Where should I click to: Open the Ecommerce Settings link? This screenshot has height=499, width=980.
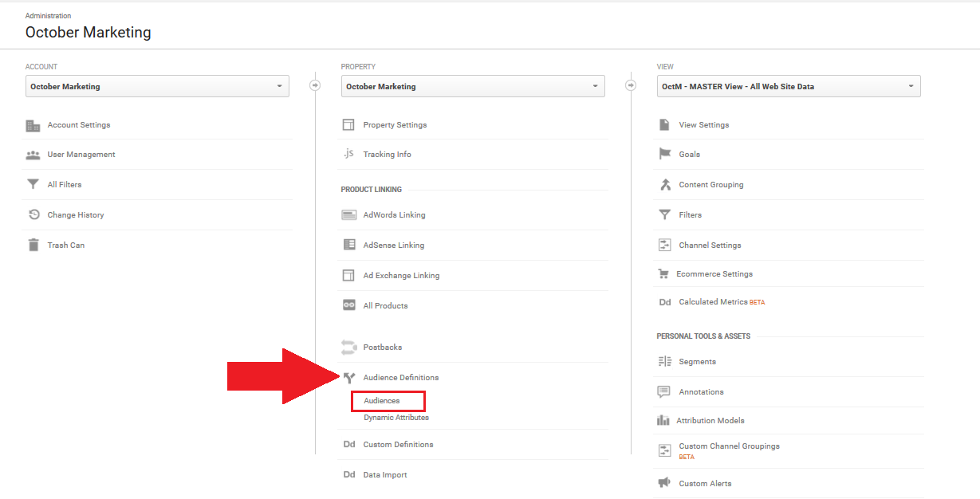(714, 274)
